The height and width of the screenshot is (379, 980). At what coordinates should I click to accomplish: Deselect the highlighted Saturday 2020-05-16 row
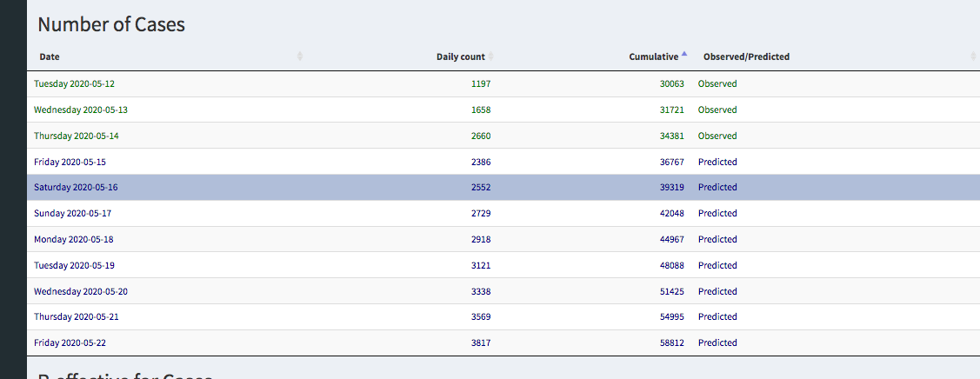(x=76, y=188)
